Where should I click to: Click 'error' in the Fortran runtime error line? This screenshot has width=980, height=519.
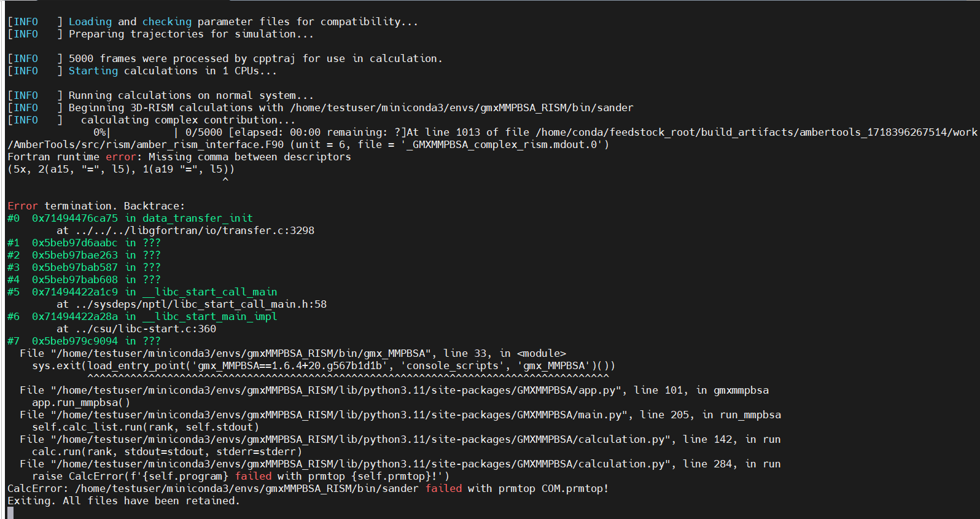pyautogui.click(x=120, y=157)
